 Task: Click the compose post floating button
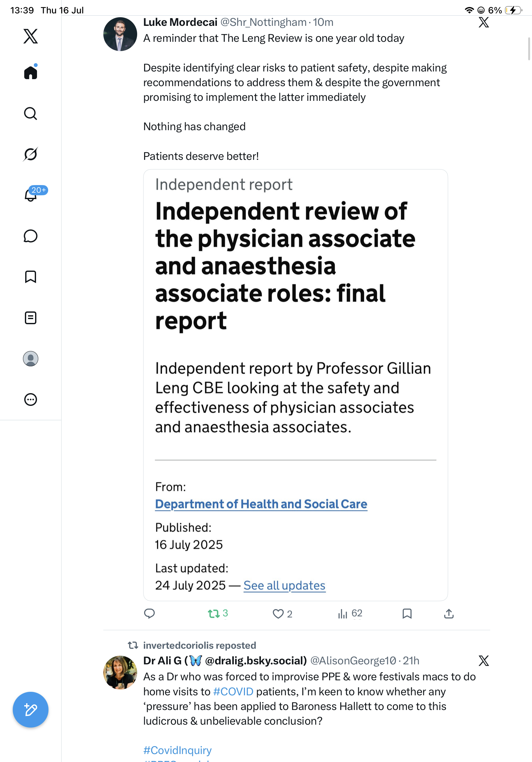[x=31, y=710]
